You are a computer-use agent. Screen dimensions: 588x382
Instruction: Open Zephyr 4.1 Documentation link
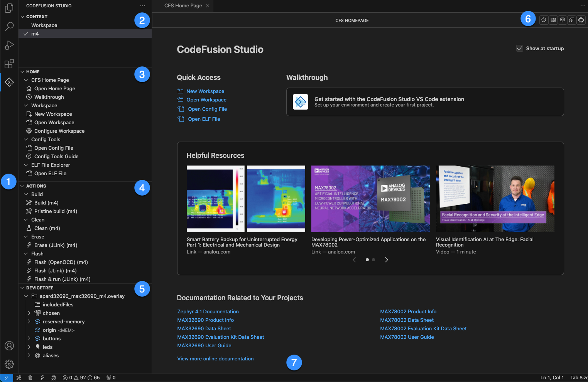208,311
